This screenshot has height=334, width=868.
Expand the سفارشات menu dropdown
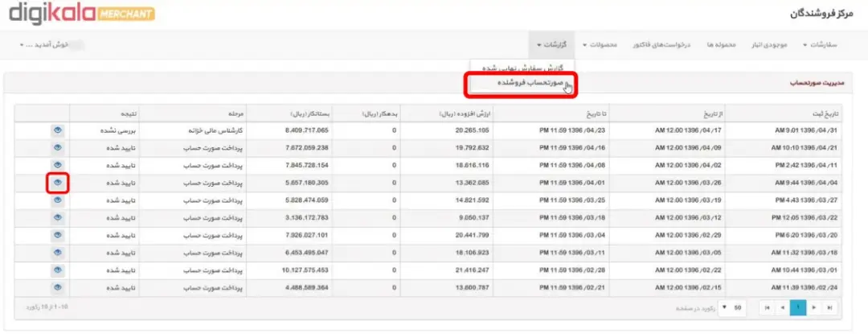pyautogui.click(x=820, y=44)
